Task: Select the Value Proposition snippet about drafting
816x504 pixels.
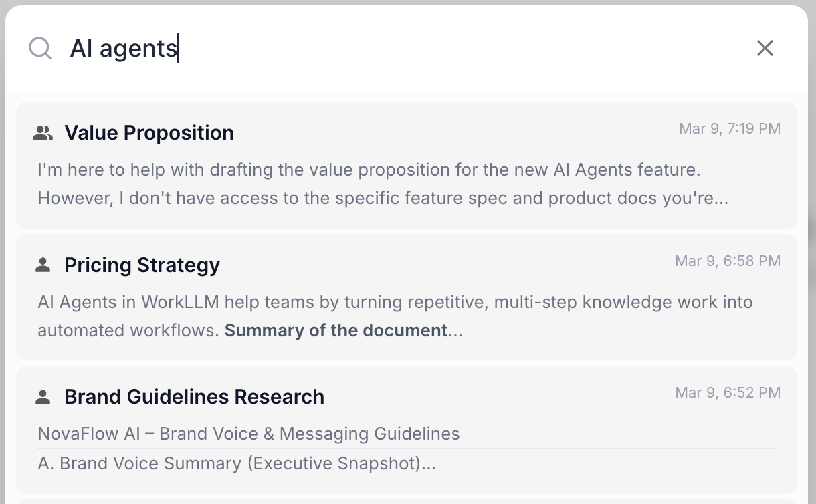Action: [369, 170]
